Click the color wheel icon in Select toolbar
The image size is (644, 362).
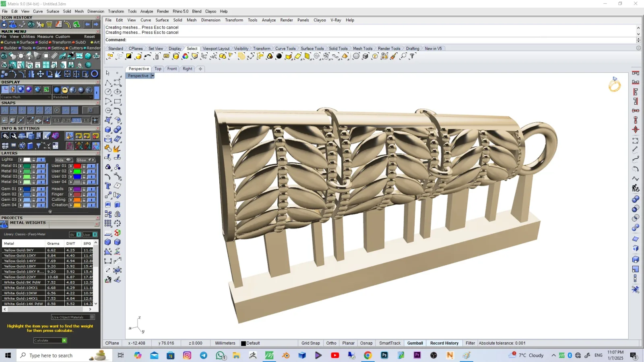click(185, 56)
